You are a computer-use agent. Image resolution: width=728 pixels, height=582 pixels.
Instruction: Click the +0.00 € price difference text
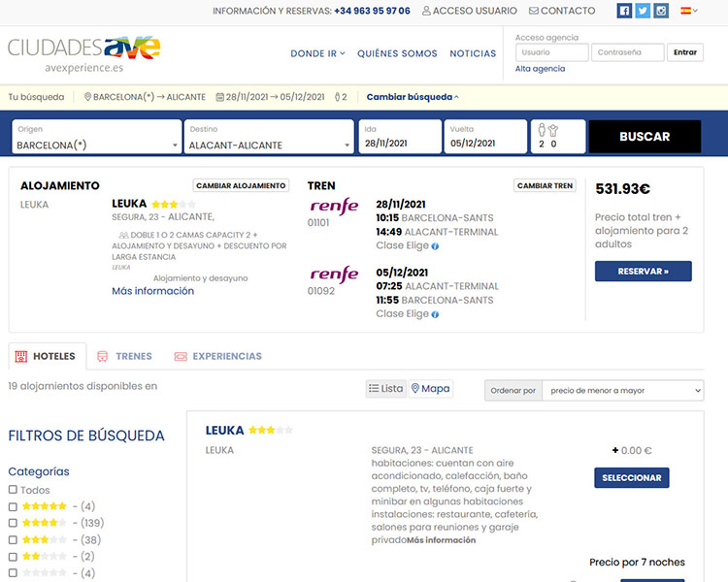[632, 451]
